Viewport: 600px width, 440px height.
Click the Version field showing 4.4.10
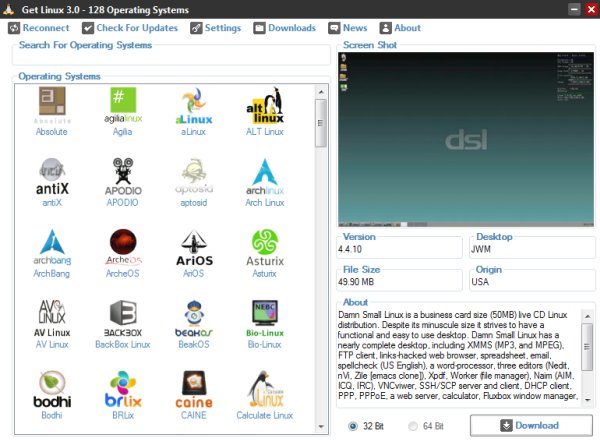tap(399, 249)
